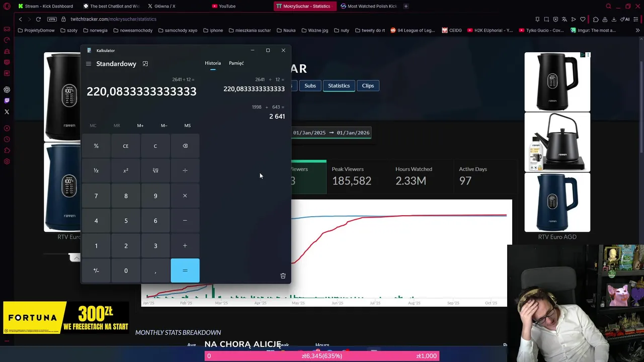Open ChatGPT from the Opera sidebar

tap(7, 89)
